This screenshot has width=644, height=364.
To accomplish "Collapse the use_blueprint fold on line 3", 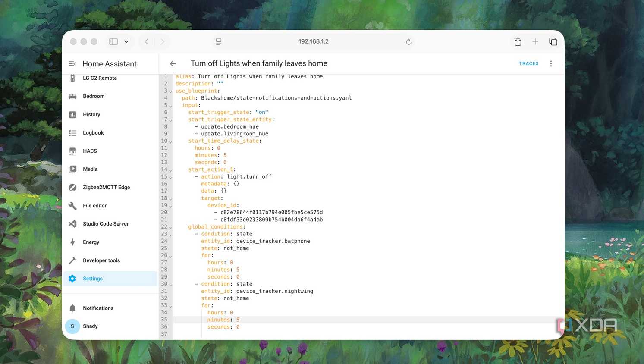I will 170,91.
